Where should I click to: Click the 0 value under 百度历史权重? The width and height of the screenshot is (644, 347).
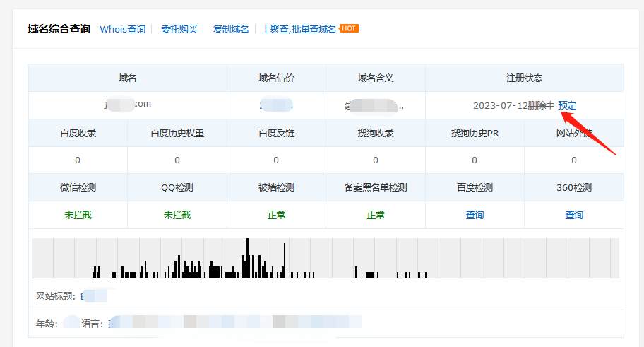click(177, 160)
